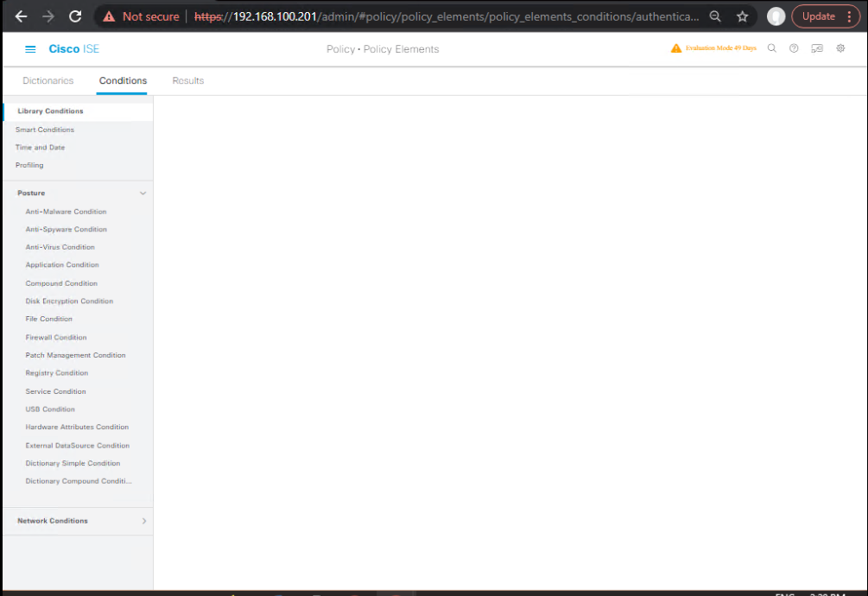Open Anti-Virus Condition
This screenshot has width=868, height=596.
coord(60,247)
